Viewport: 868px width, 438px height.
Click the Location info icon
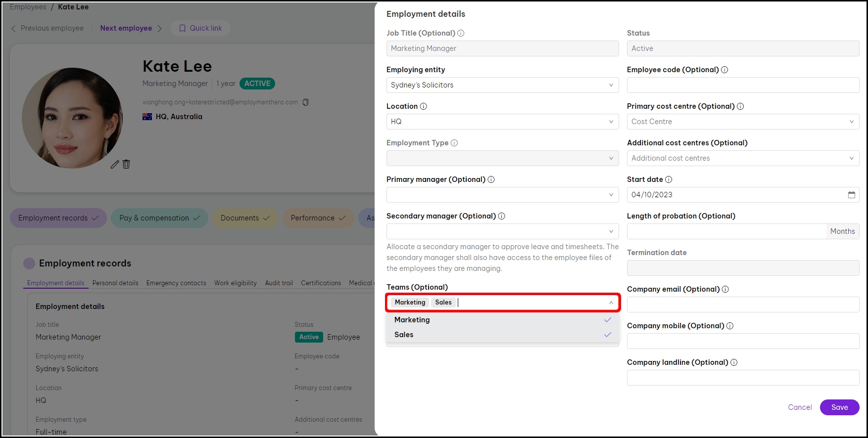tap(424, 106)
